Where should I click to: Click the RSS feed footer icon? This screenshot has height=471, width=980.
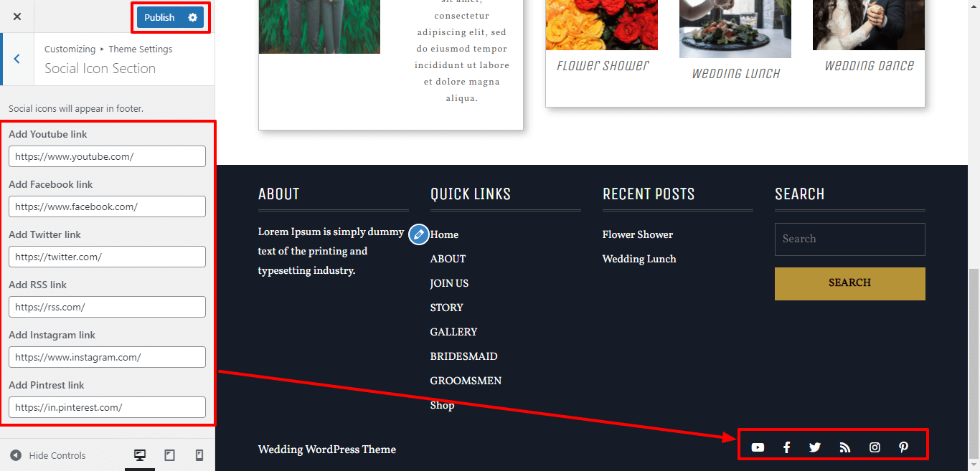click(x=845, y=447)
